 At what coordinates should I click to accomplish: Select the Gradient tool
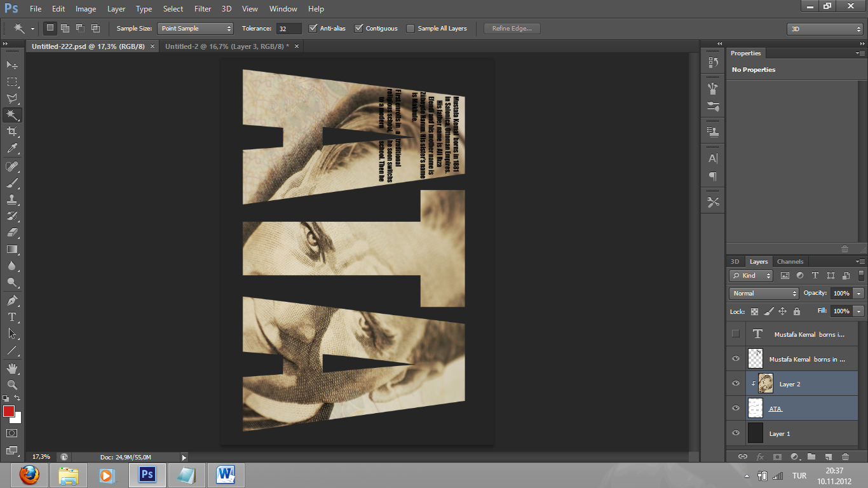[12, 249]
